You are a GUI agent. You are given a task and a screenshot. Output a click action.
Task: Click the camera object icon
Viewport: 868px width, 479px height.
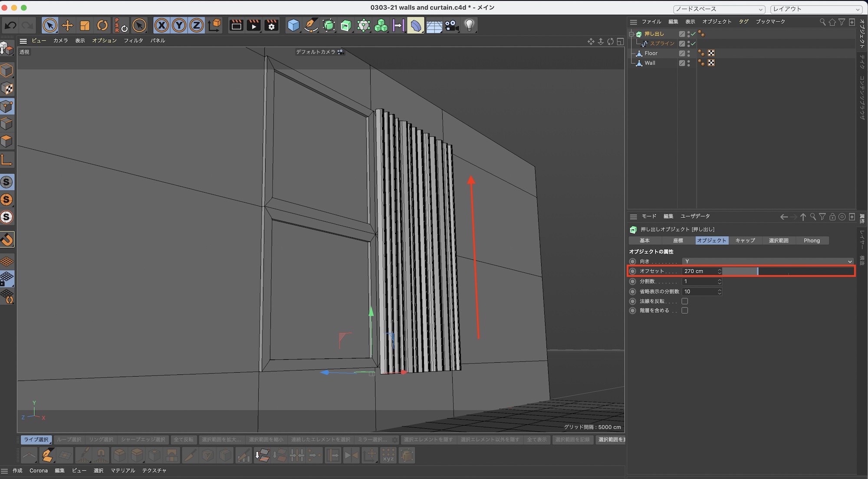[x=452, y=26]
